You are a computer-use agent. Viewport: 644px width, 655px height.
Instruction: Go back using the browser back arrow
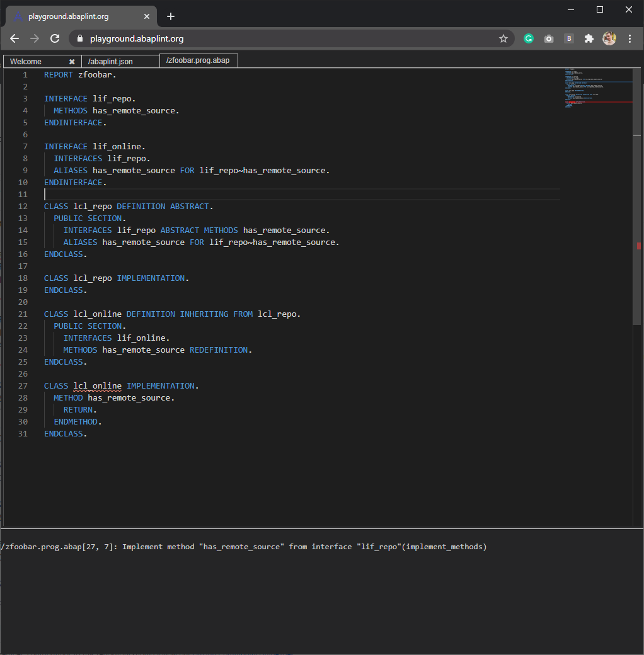click(14, 38)
